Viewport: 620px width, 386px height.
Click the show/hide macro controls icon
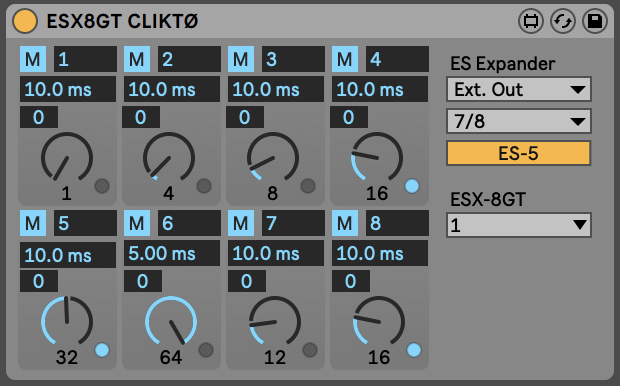click(531, 21)
